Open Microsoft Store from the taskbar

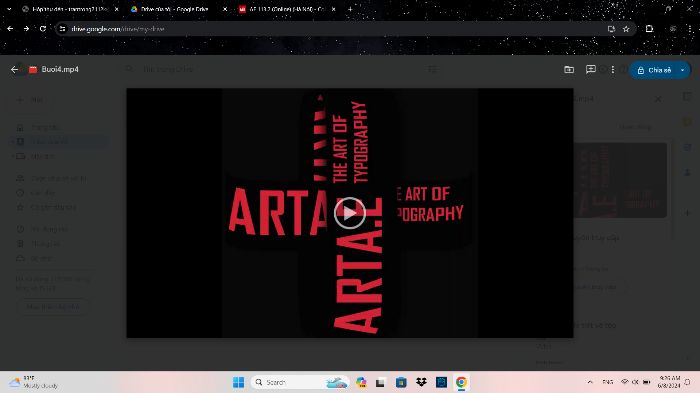click(x=401, y=382)
